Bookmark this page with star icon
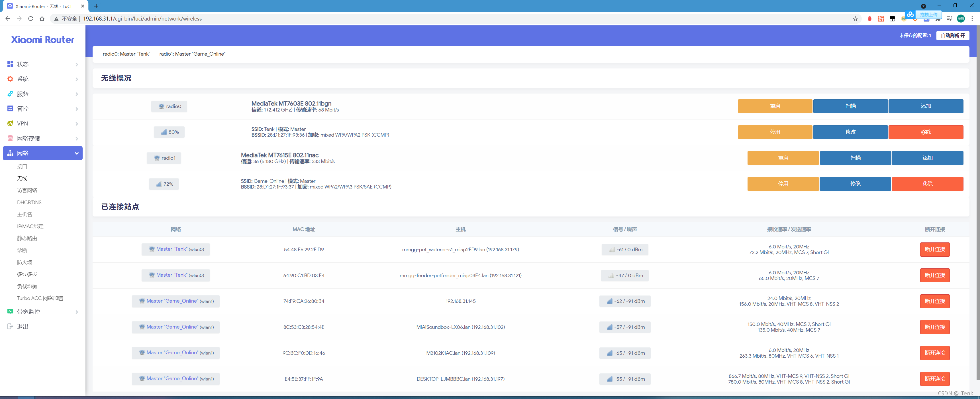Viewport: 980px width, 399px height. coord(855,19)
